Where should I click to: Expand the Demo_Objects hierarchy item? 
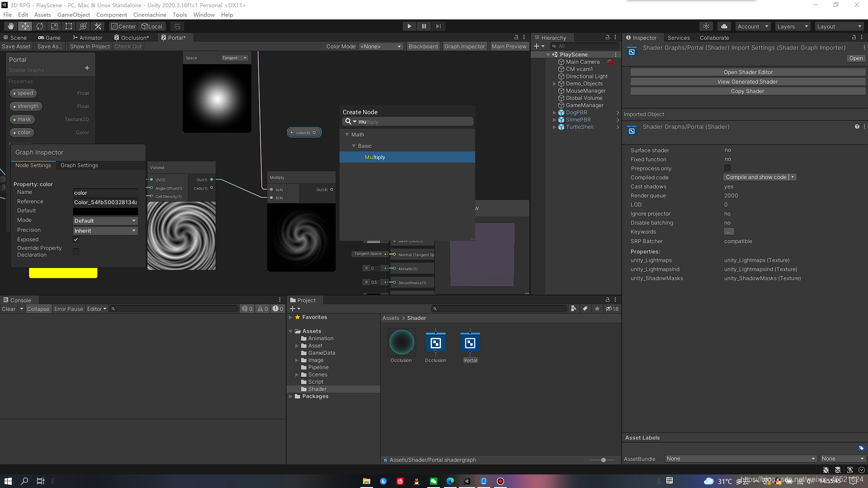pos(554,84)
